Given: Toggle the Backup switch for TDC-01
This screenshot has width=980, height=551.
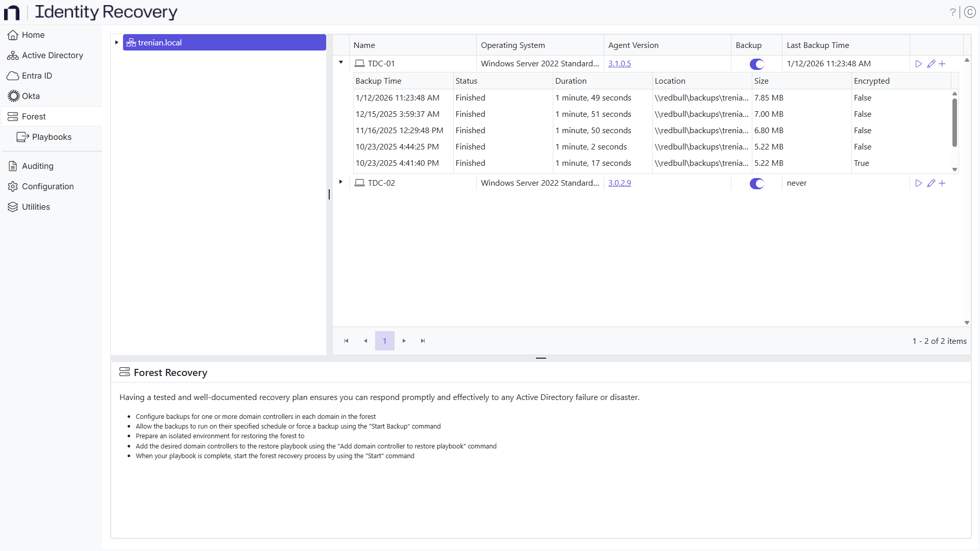Looking at the screenshot, I should [x=756, y=64].
